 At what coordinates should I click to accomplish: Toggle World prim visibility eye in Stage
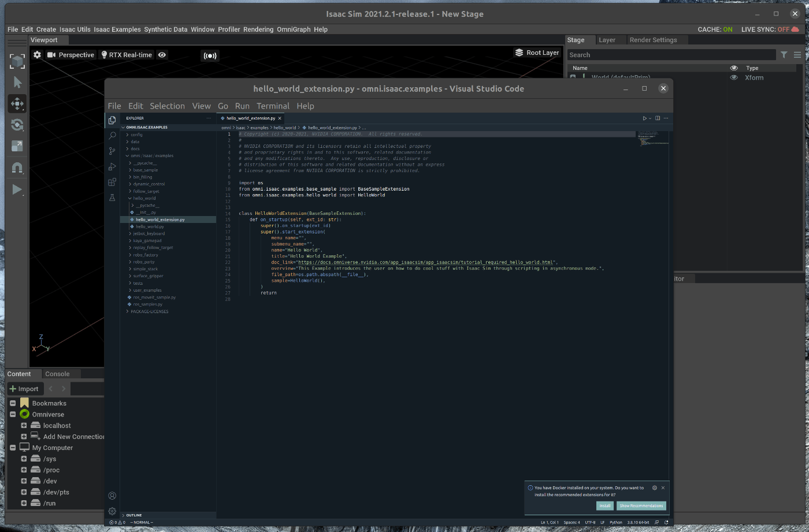click(734, 77)
